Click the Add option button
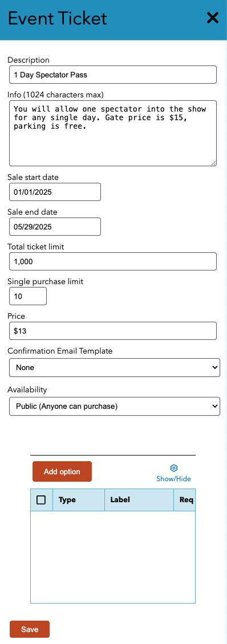Screen dimensions: 227x644 tap(62, 471)
